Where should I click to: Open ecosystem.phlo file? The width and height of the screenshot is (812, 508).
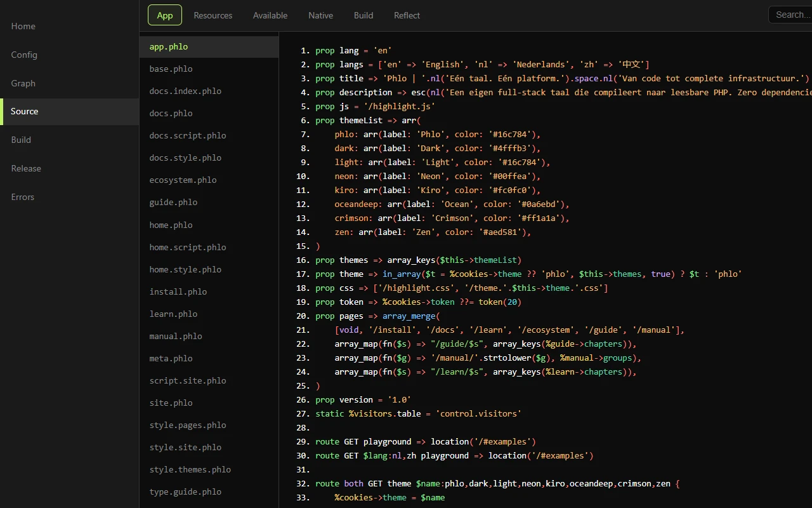pyautogui.click(x=209, y=180)
